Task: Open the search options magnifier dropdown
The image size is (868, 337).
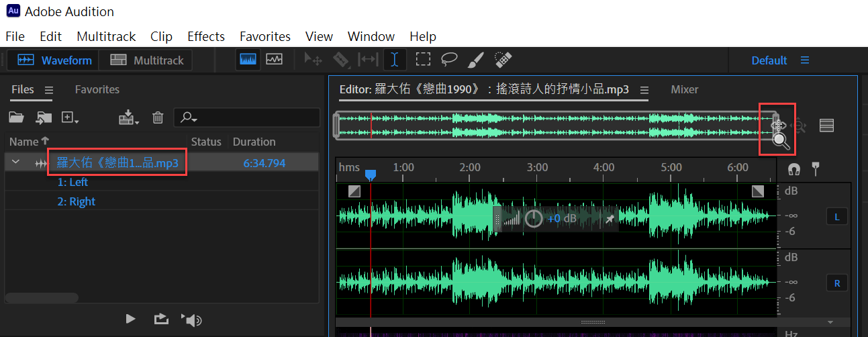Action: click(x=188, y=118)
